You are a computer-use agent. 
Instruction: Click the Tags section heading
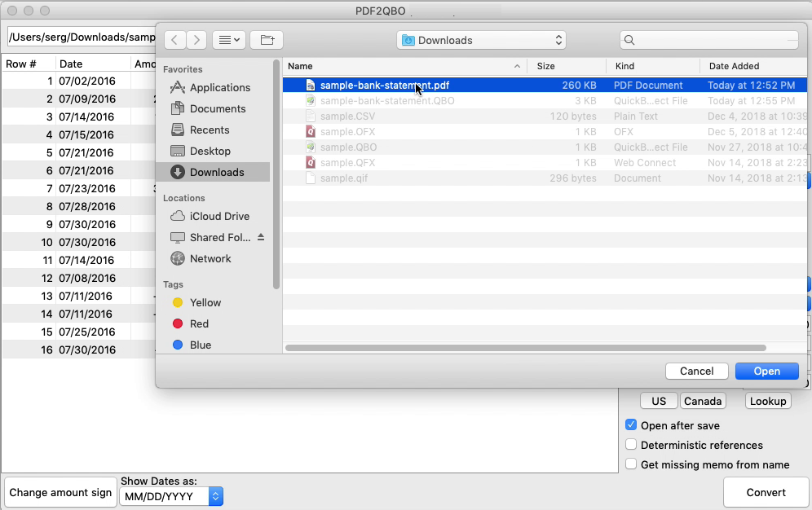(x=173, y=284)
